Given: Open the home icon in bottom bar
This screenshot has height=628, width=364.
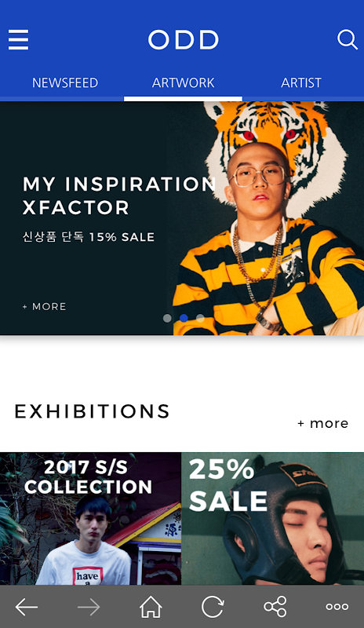Looking at the screenshot, I should 151,607.
